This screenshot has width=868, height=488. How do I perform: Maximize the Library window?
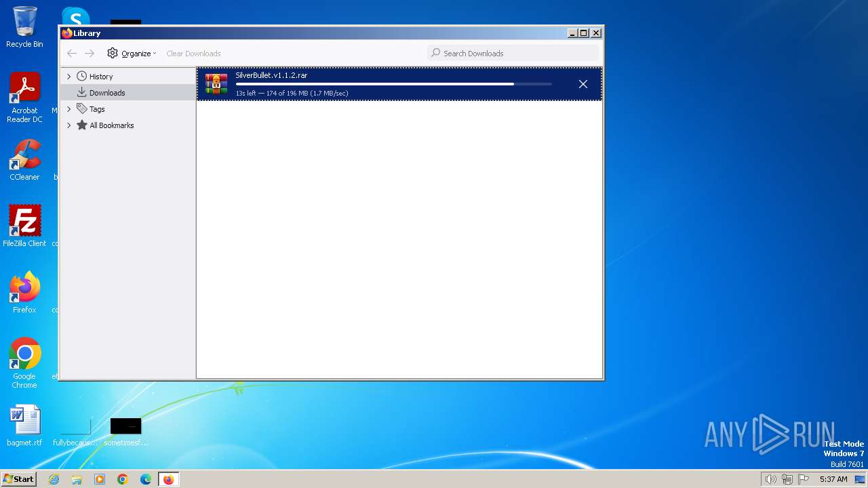(584, 33)
